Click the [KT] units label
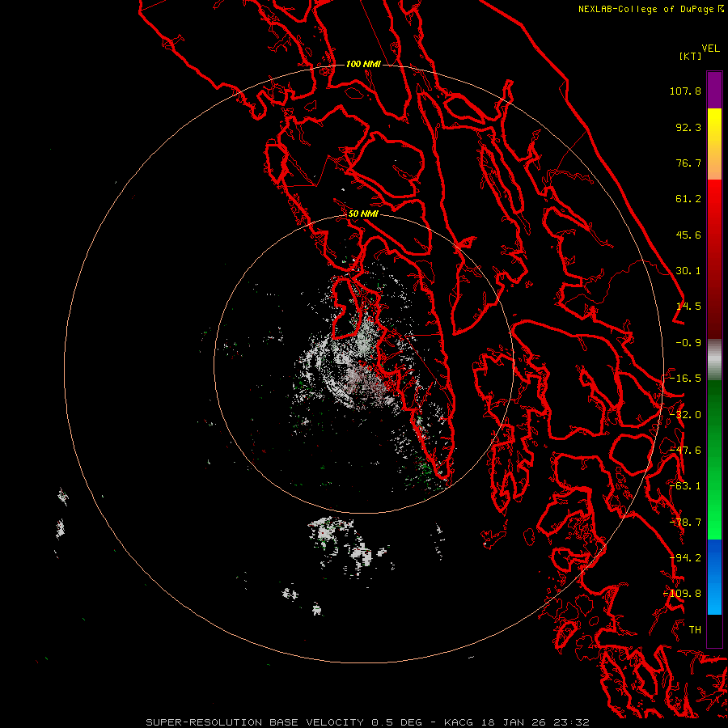The height and width of the screenshot is (728, 728). pos(691,56)
